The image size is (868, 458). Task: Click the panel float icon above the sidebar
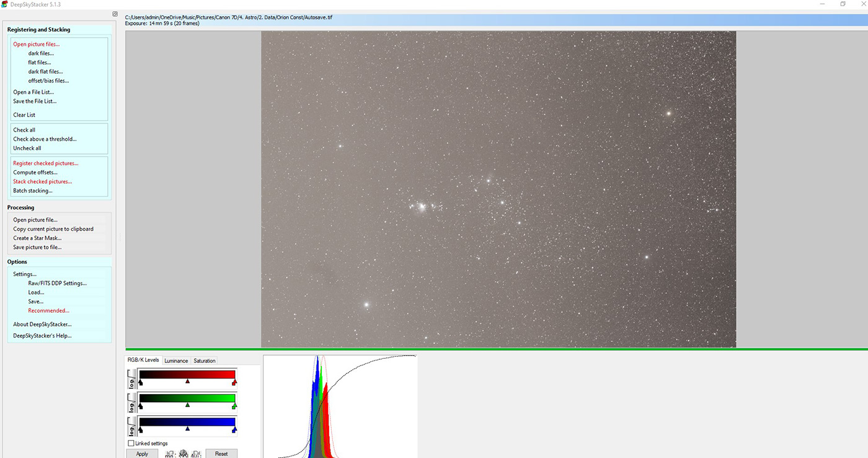tap(115, 14)
